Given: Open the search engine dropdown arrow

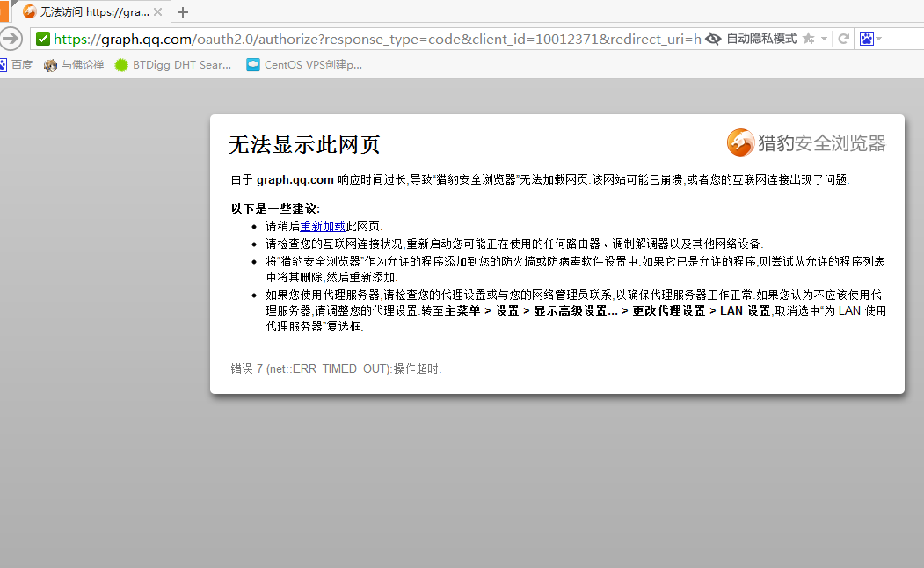Looking at the screenshot, I should pos(878,39).
